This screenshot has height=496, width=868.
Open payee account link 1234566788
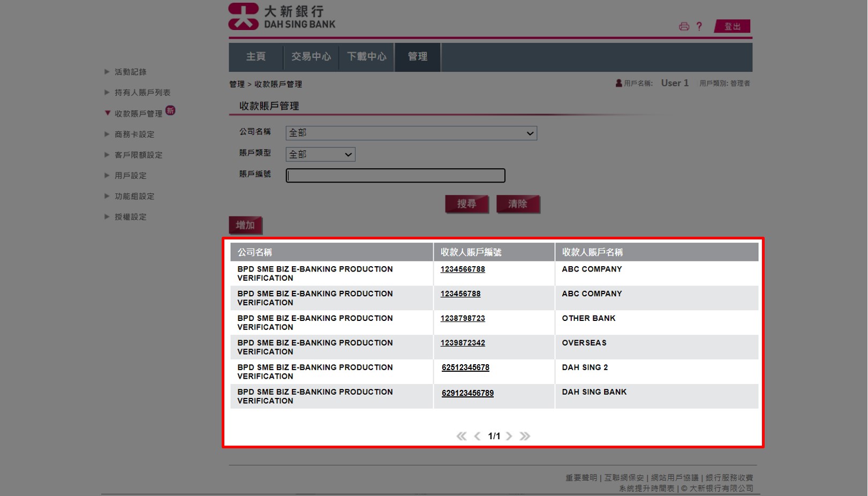pyautogui.click(x=463, y=269)
